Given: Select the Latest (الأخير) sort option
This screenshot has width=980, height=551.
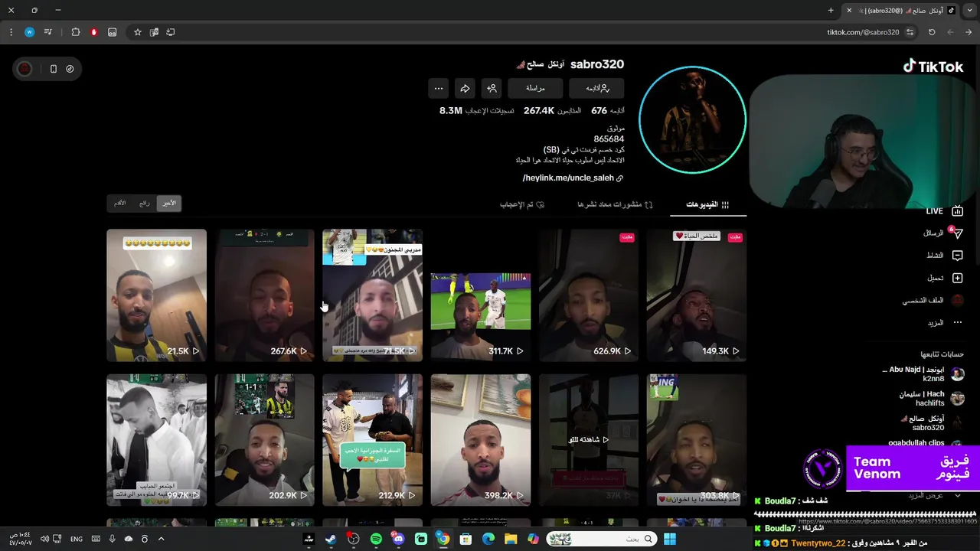Looking at the screenshot, I should 169,203.
